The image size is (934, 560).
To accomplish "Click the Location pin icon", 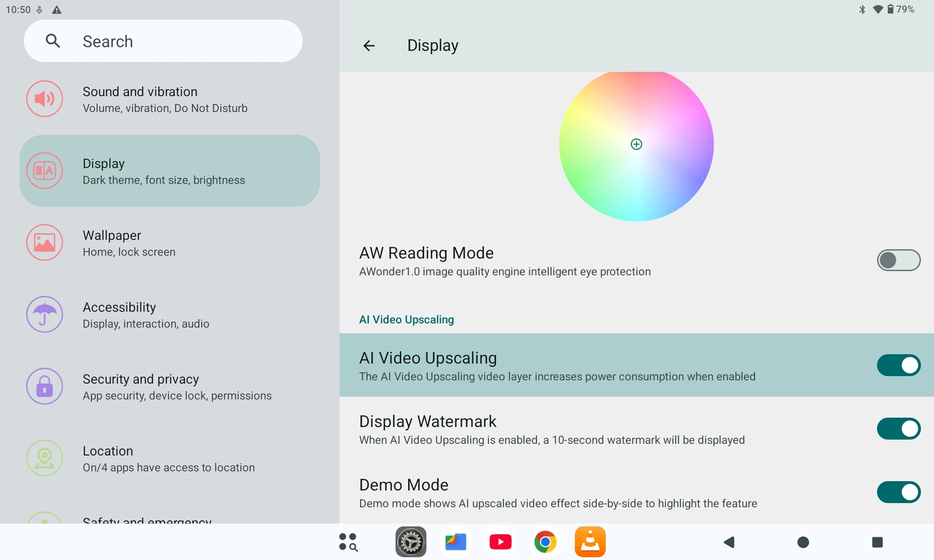I will click(x=44, y=458).
